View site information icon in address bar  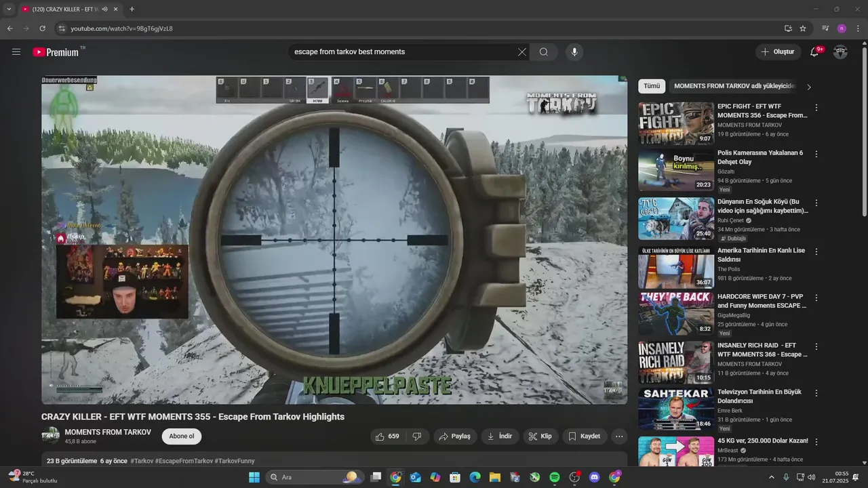click(x=62, y=28)
